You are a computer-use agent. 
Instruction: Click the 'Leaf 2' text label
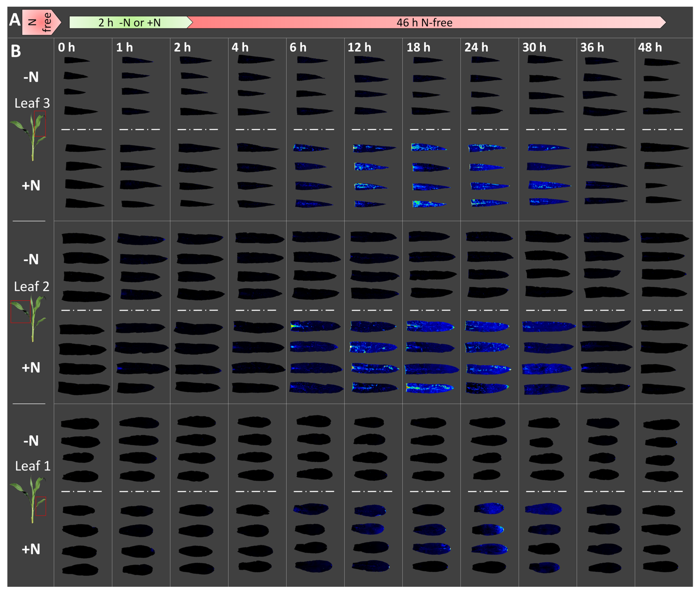32,286
